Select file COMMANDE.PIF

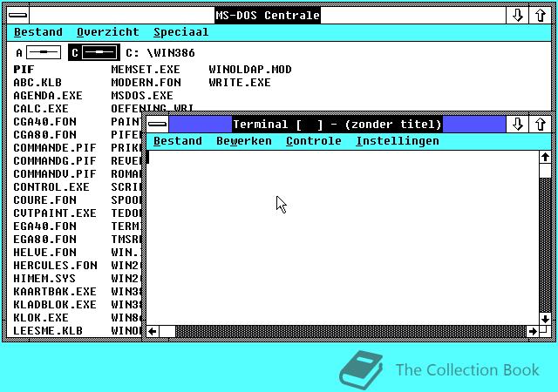[55, 147]
